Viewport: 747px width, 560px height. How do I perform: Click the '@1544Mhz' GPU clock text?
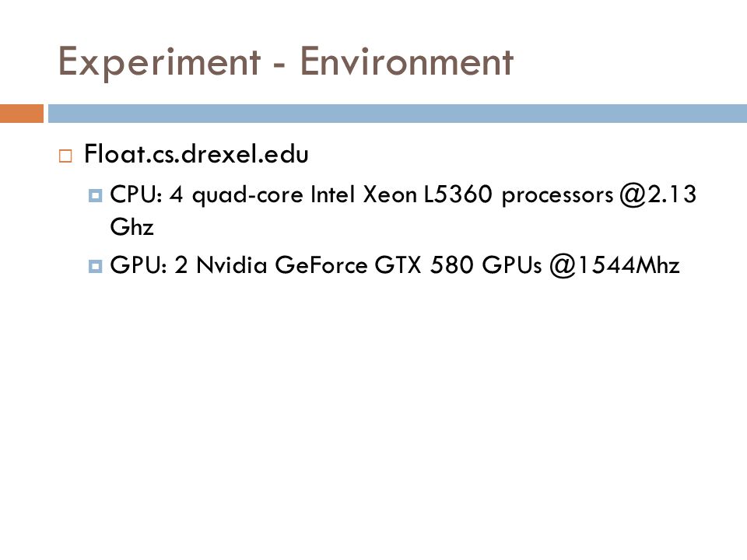tap(615, 265)
